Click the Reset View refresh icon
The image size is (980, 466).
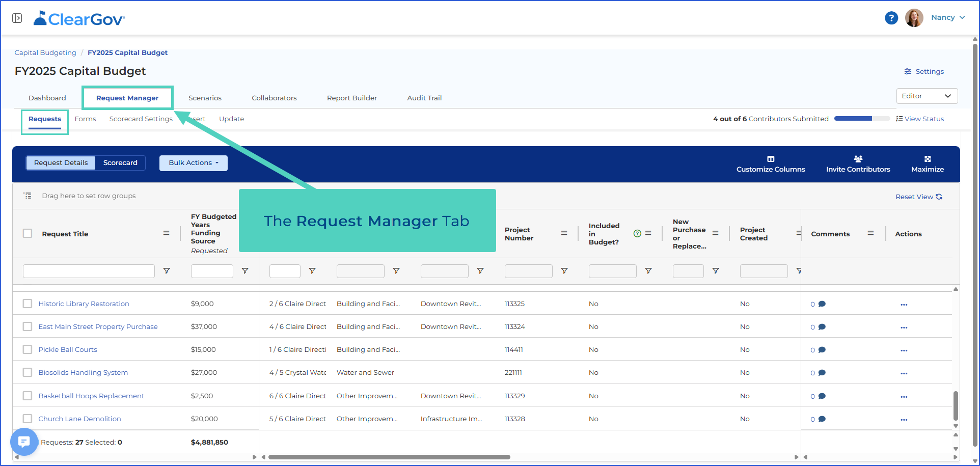point(939,197)
